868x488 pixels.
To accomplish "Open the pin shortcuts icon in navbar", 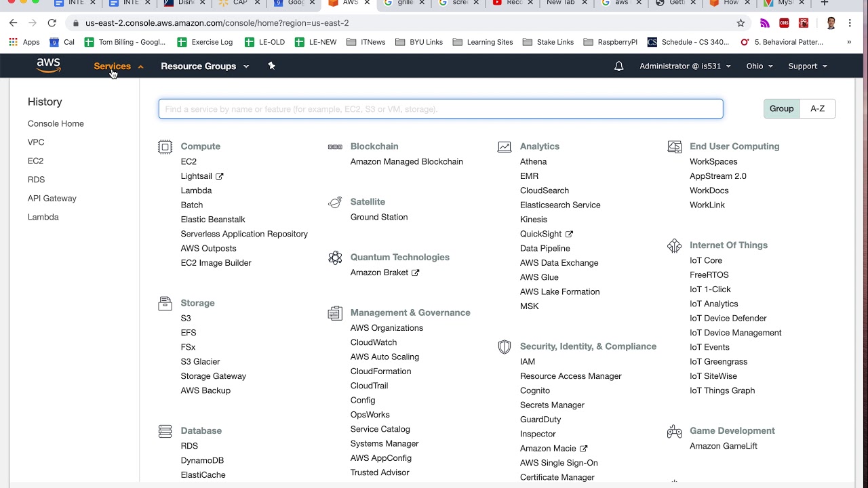I will pos(271,66).
